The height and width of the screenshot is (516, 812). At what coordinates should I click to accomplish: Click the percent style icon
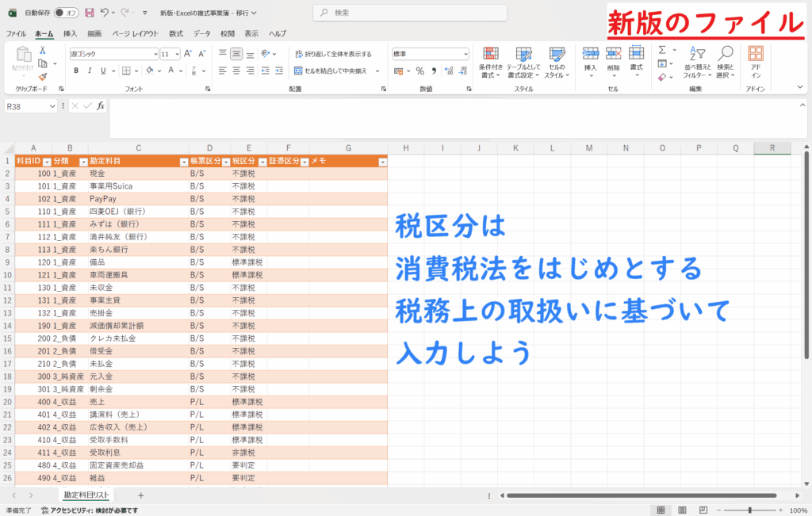[419, 71]
